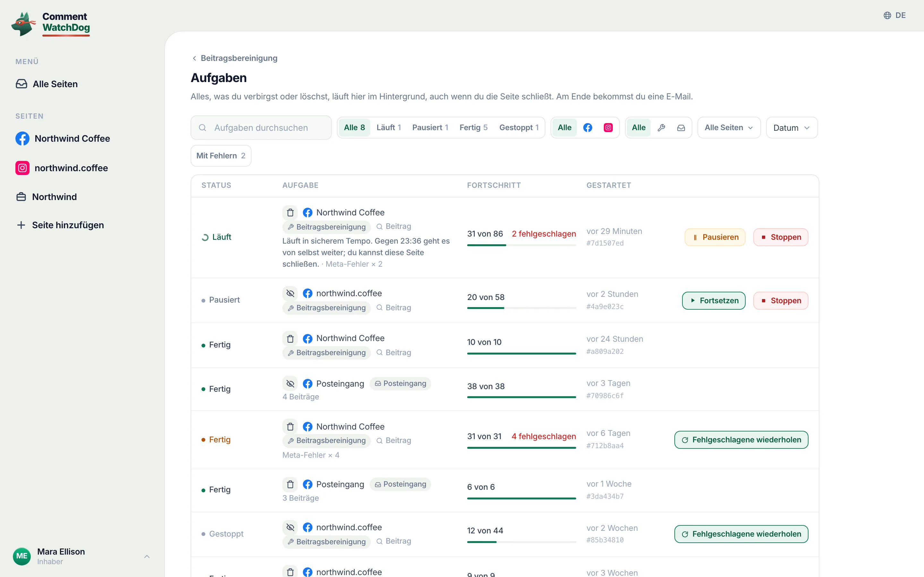
Task: Click progress bar of 31 von 86 task
Action: (x=521, y=245)
